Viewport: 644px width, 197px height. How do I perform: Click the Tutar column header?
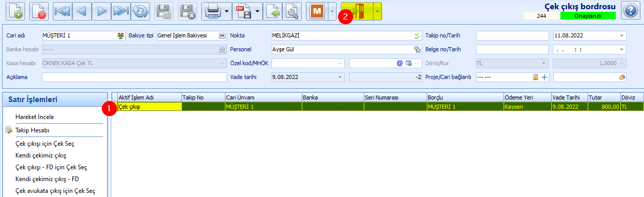[x=604, y=97]
